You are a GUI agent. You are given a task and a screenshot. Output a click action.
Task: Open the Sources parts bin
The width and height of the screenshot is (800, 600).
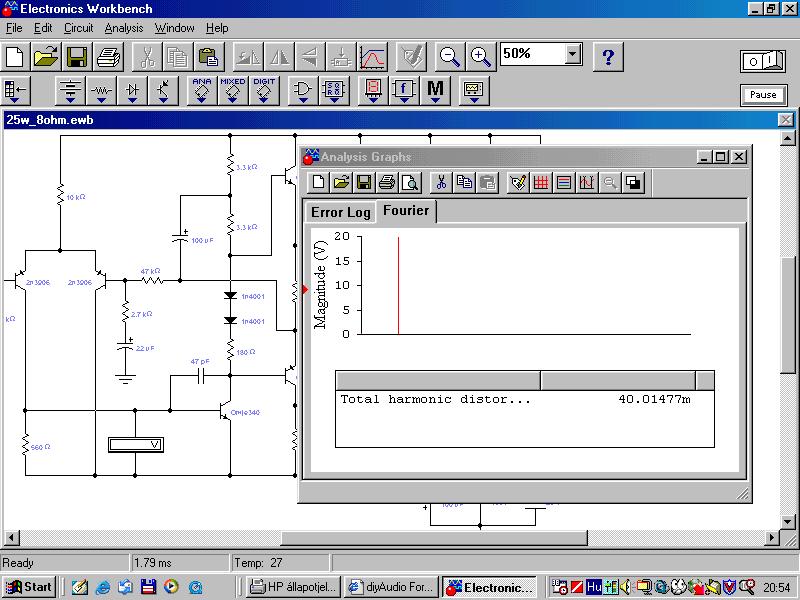pos(70,91)
